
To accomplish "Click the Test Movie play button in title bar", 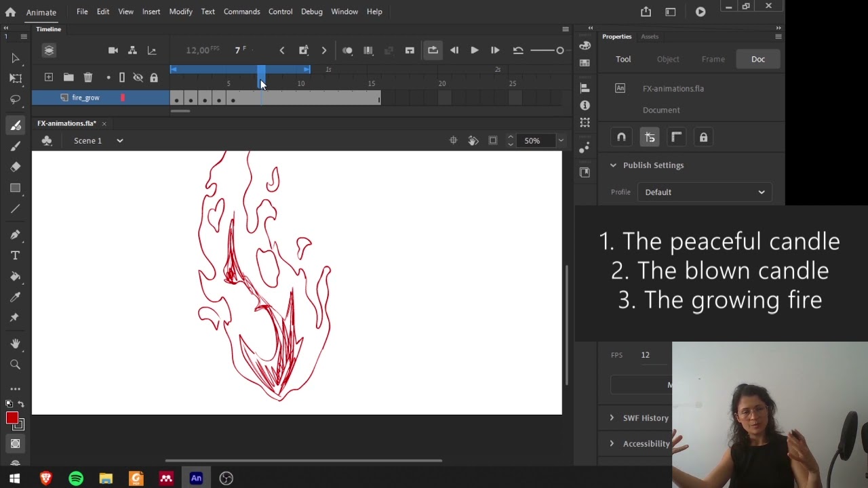I will [x=701, y=12].
